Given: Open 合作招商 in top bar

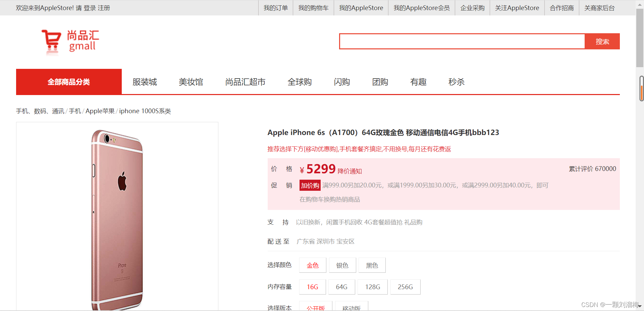Looking at the screenshot, I should [562, 8].
